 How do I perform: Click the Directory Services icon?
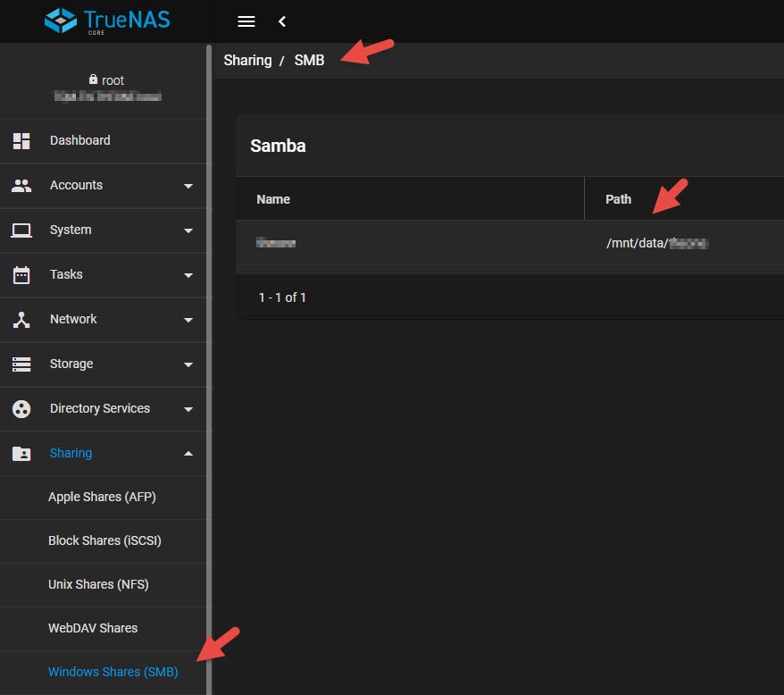pos(21,409)
